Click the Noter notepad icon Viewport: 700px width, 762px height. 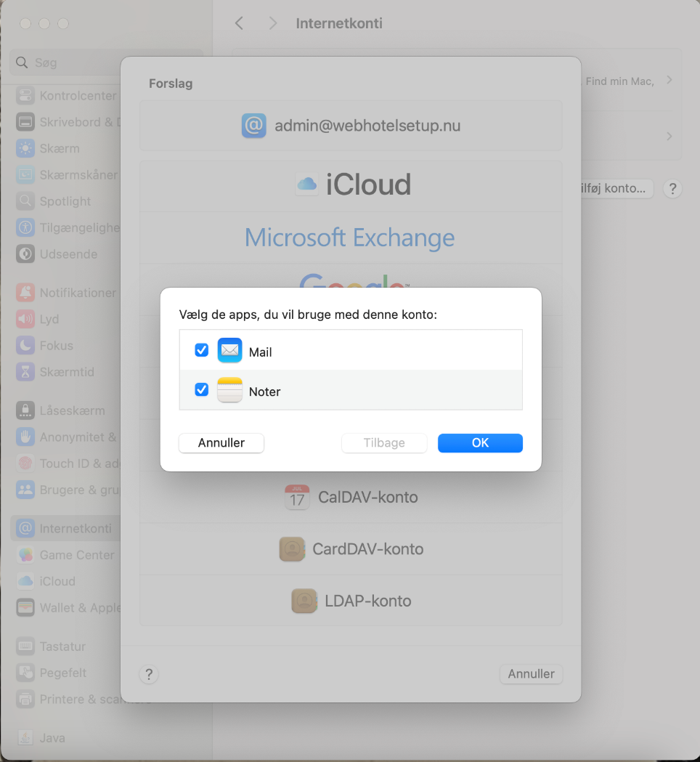(229, 390)
